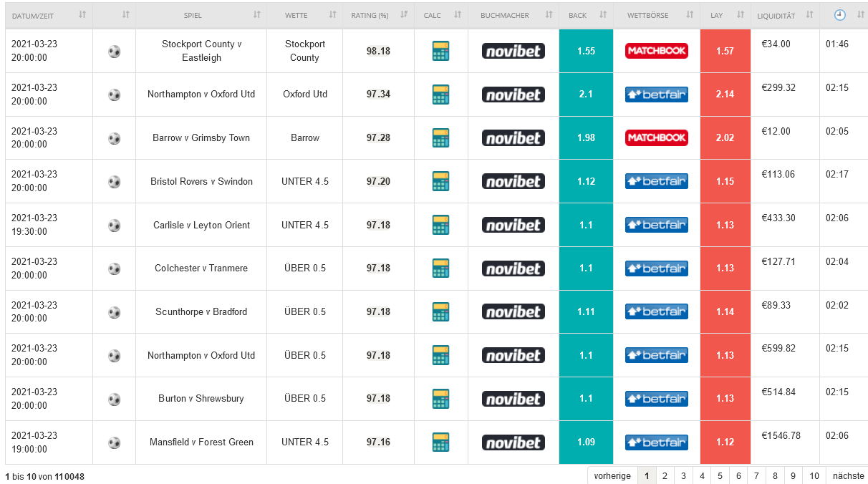Image resolution: width=868 pixels, height=484 pixels.
Task: Go to page 3
Action: point(683,475)
